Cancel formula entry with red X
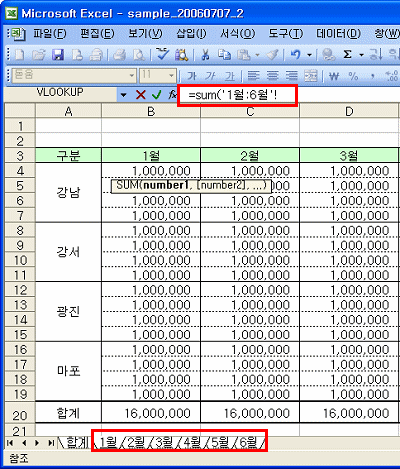 pos(141,95)
